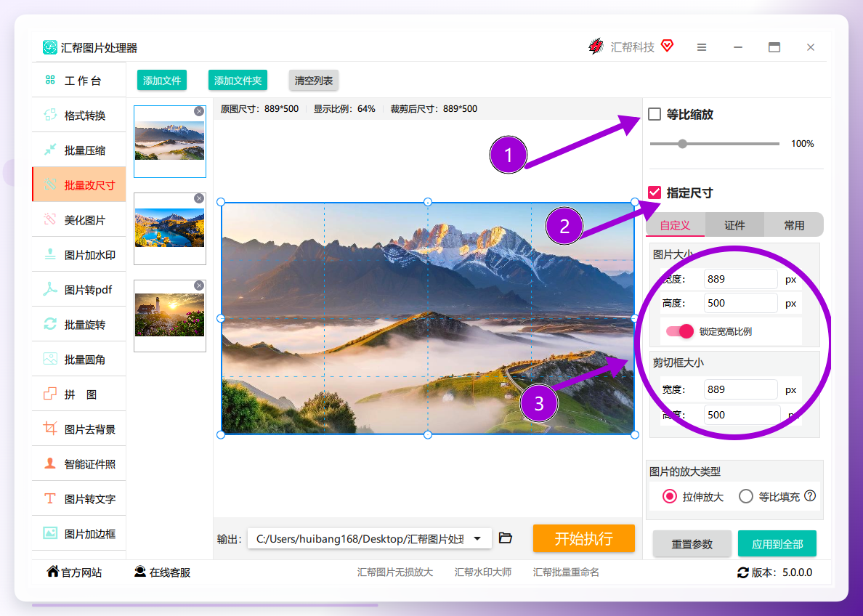Select the 拉伸放大 radio button
The width and height of the screenshot is (863, 616).
(x=669, y=497)
